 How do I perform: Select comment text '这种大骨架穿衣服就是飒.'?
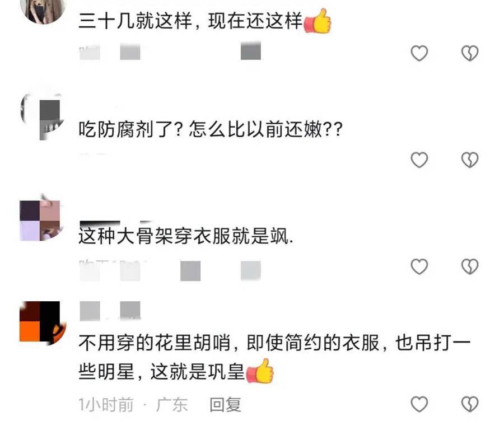[186, 236]
